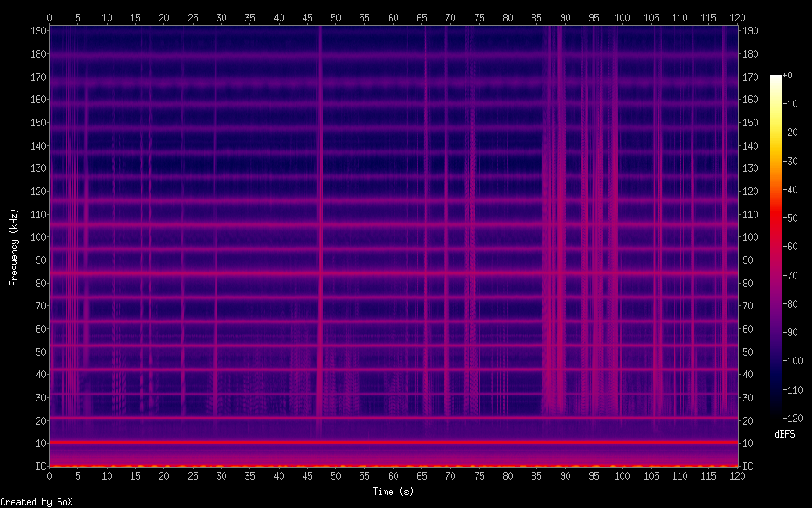Click the dBFS label under the color bar
This screenshot has width=812, height=508.
784,434
